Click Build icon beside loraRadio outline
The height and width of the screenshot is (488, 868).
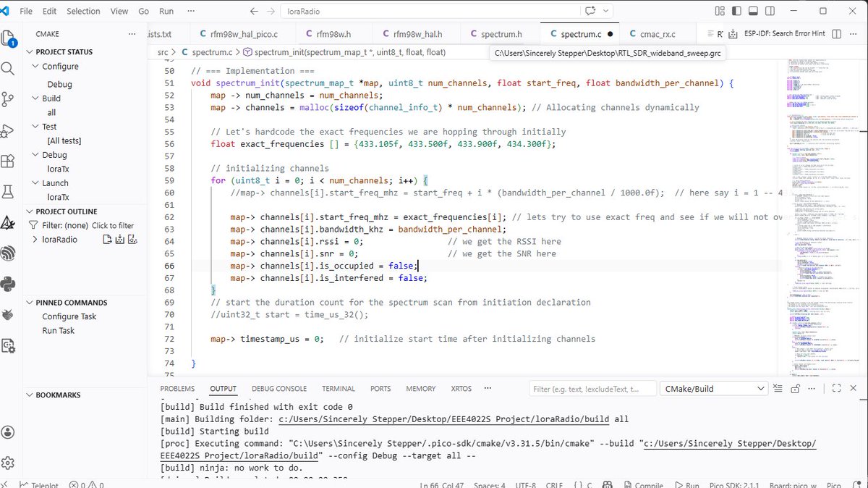tap(120, 240)
